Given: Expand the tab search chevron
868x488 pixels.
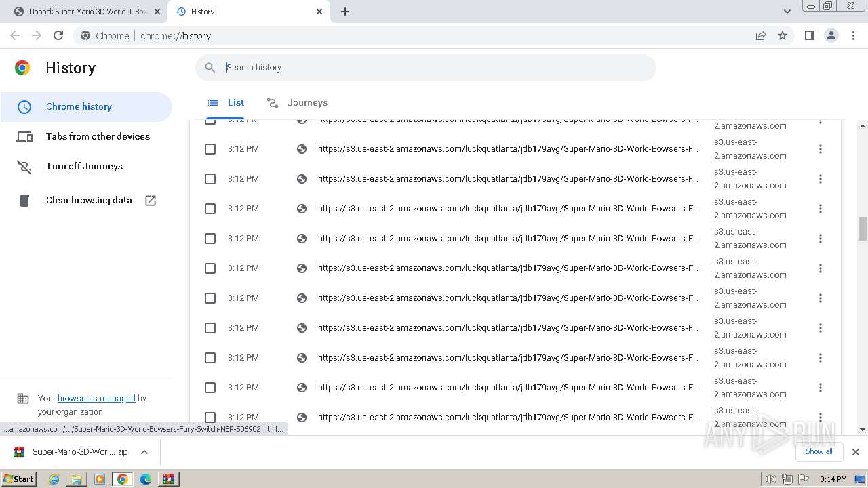Looking at the screenshot, I should 787,12.
